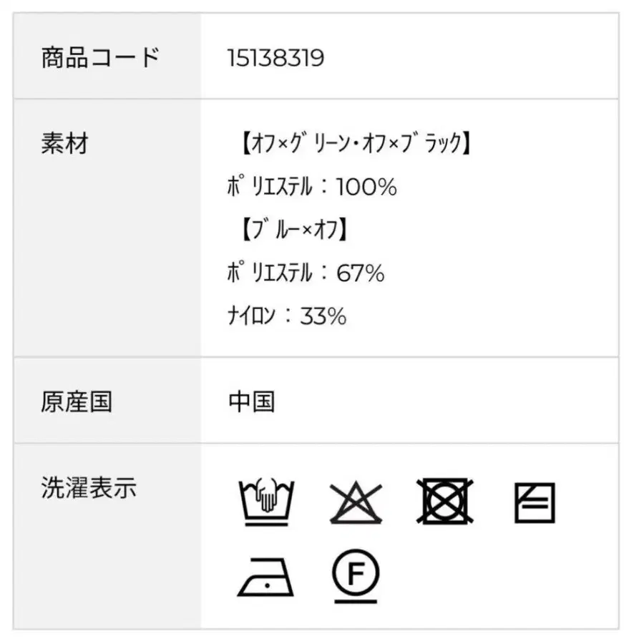
Task: Click the low-temperature iron icon
Action: point(266,575)
